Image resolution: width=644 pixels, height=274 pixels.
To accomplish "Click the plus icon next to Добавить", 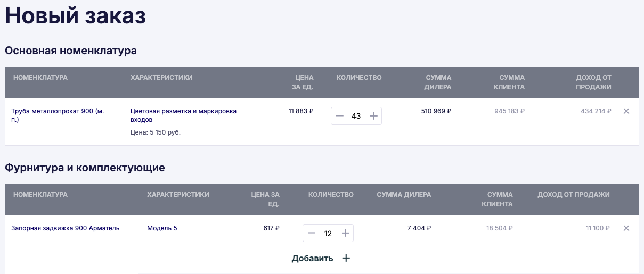I will tap(346, 258).
